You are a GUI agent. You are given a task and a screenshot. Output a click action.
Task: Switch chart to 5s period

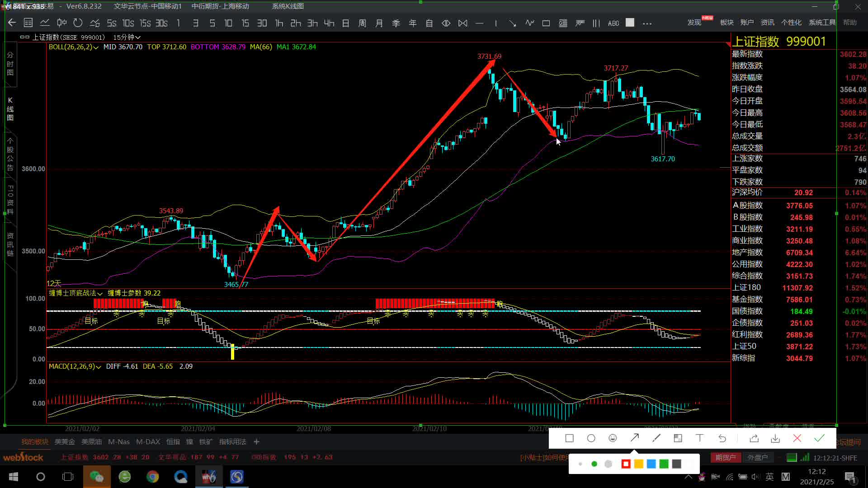pyautogui.click(x=112, y=23)
